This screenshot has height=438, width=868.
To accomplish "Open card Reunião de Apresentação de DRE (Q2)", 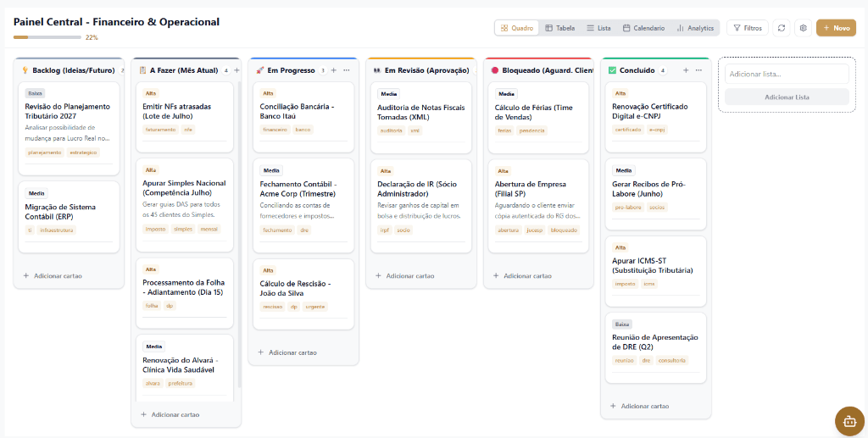I will 656,348.
